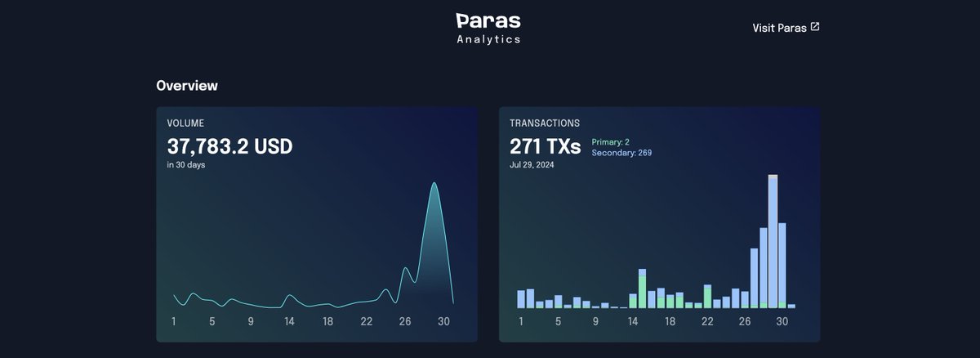
Task: Click the '9' axis label in volume chart
Action: pyautogui.click(x=251, y=322)
